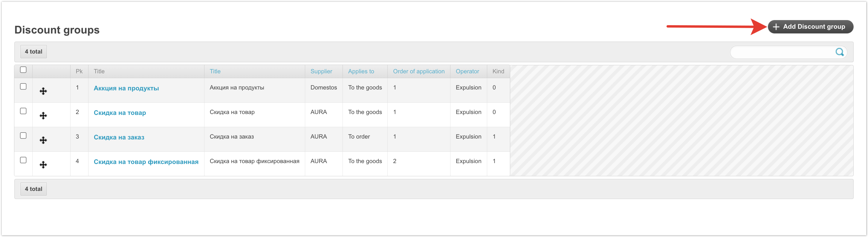Check the box for Акция на продукты
This screenshot has height=237, width=868.
click(x=23, y=87)
